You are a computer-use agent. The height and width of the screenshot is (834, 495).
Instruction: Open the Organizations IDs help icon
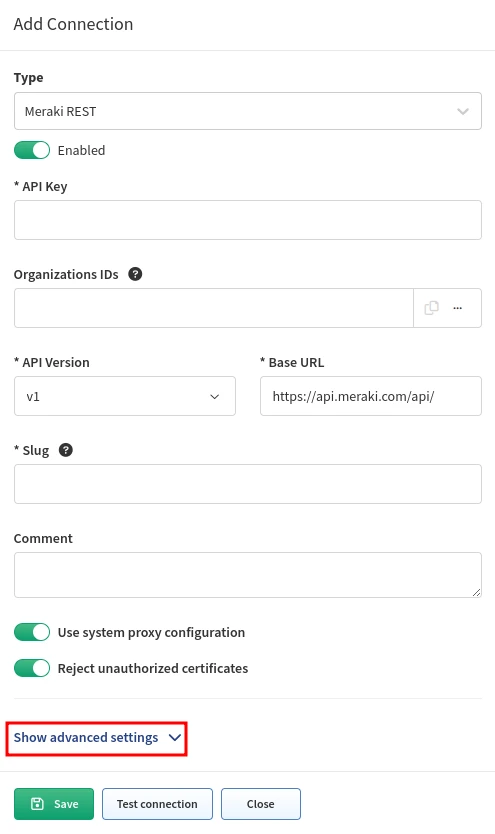click(135, 274)
